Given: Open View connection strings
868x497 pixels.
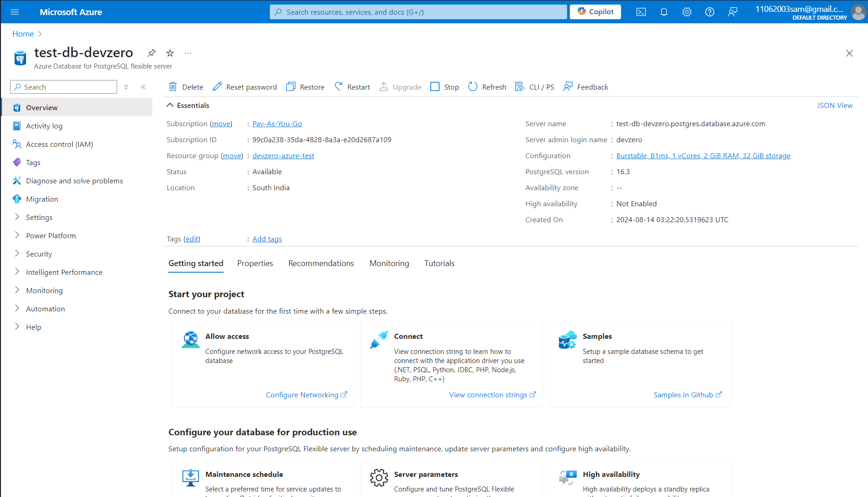Looking at the screenshot, I should [x=488, y=395].
